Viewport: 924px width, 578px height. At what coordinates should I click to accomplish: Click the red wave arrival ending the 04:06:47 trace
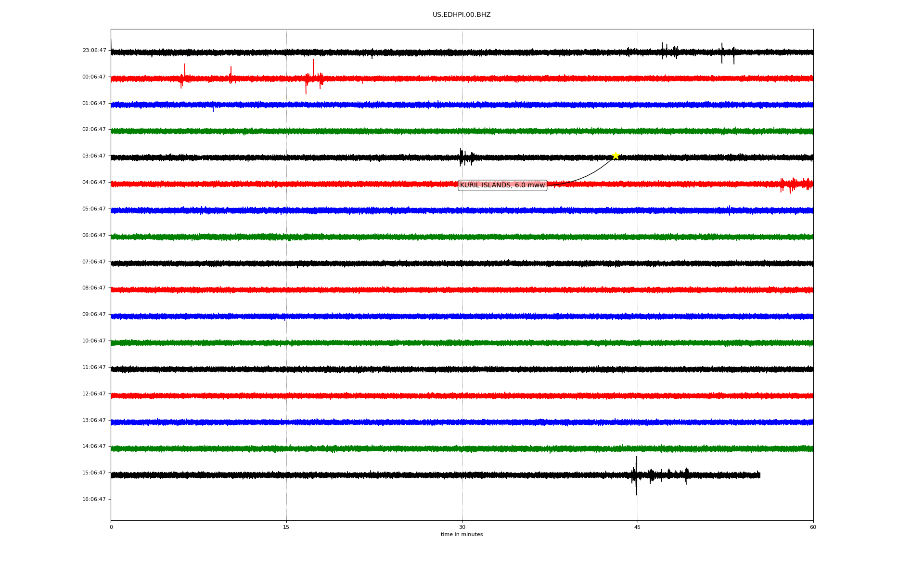pos(796,184)
